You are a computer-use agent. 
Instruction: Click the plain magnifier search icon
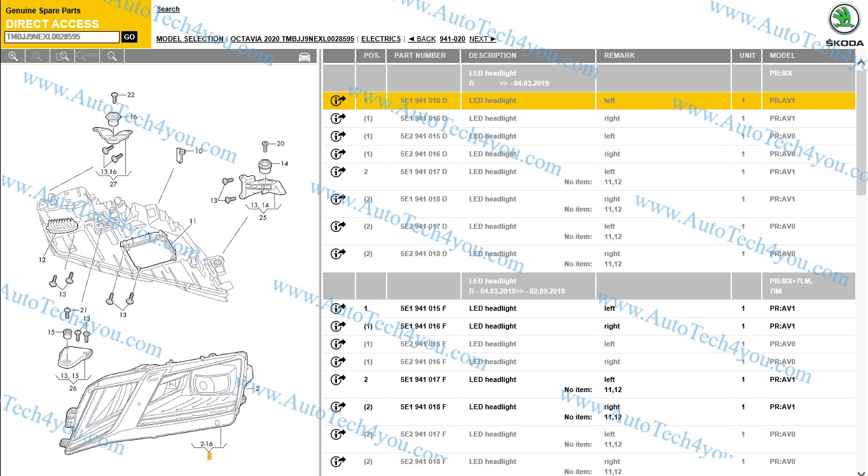pos(112,57)
